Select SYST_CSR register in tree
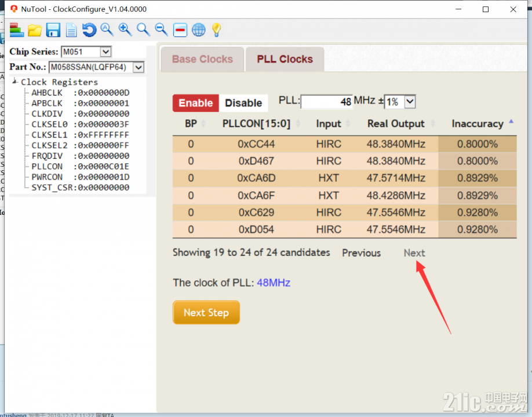The width and height of the screenshot is (532, 417). (80, 188)
